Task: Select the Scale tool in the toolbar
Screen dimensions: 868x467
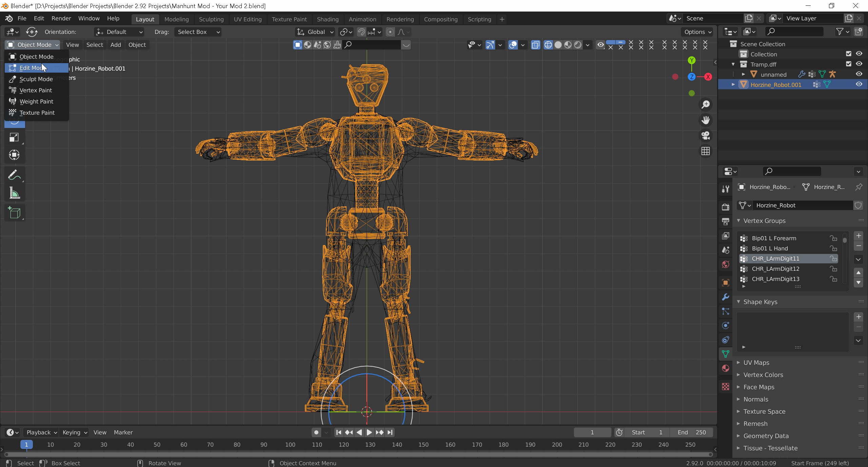Action: (x=14, y=137)
